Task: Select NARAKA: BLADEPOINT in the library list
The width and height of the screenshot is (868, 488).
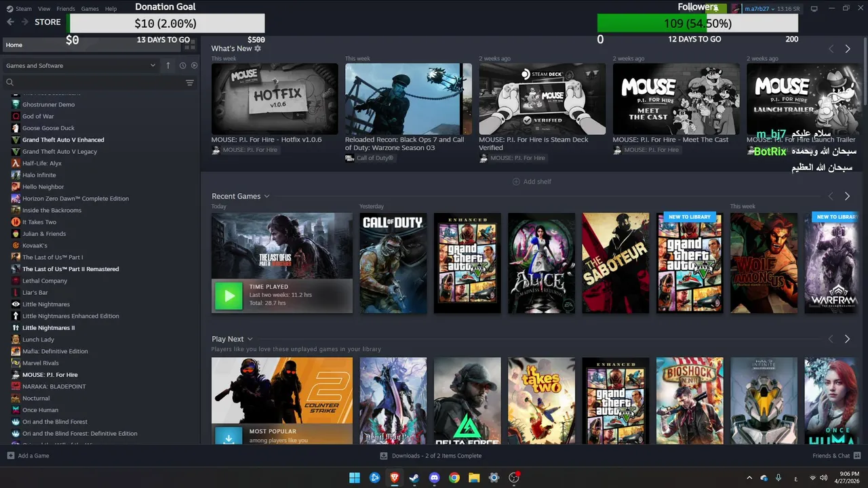Action: tap(54, 386)
